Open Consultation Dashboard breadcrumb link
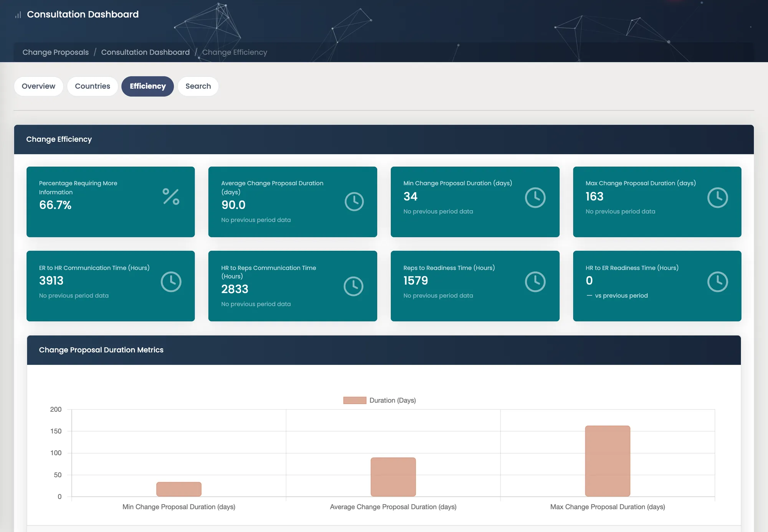Image resolution: width=768 pixels, height=532 pixels. 145,52
